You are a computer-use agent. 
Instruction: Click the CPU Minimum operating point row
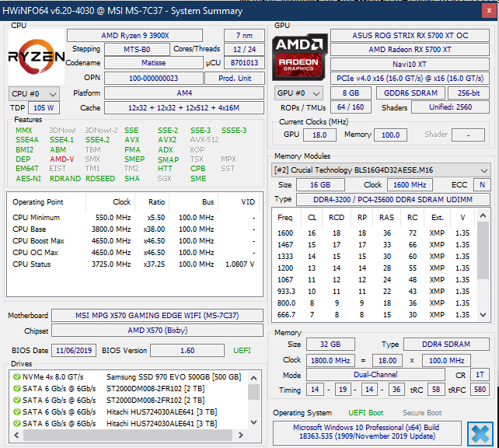pos(134,218)
